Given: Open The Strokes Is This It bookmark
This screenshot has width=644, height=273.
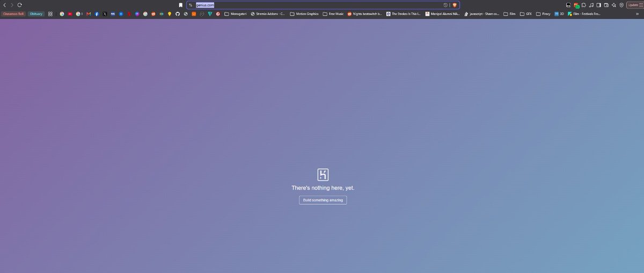Looking at the screenshot, I should click(404, 14).
